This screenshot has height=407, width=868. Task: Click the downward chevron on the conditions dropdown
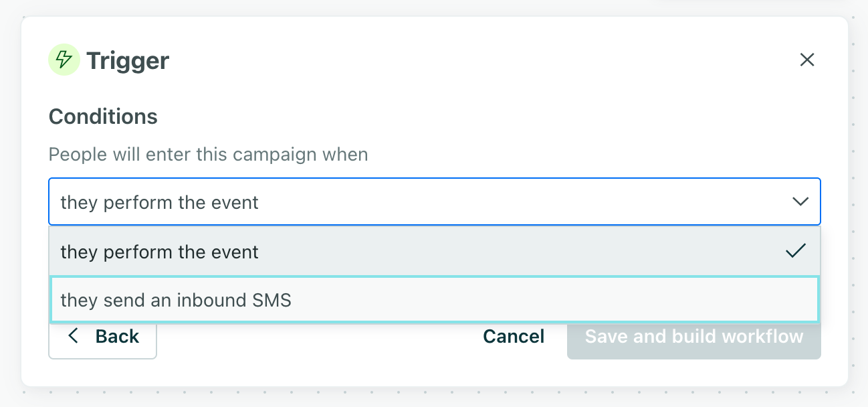(x=800, y=201)
